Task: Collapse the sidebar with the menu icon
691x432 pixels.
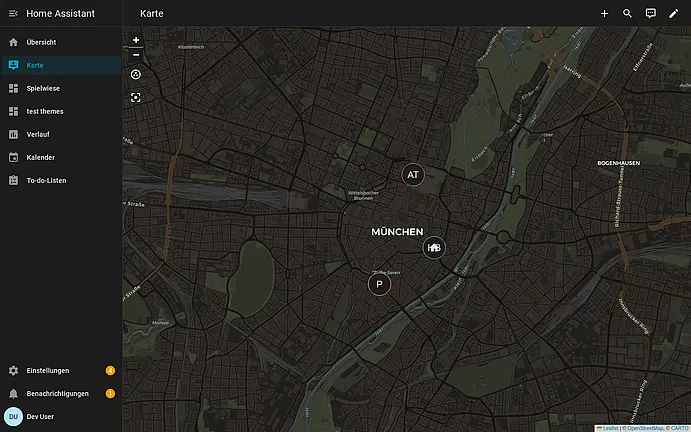Action: pyautogui.click(x=13, y=14)
